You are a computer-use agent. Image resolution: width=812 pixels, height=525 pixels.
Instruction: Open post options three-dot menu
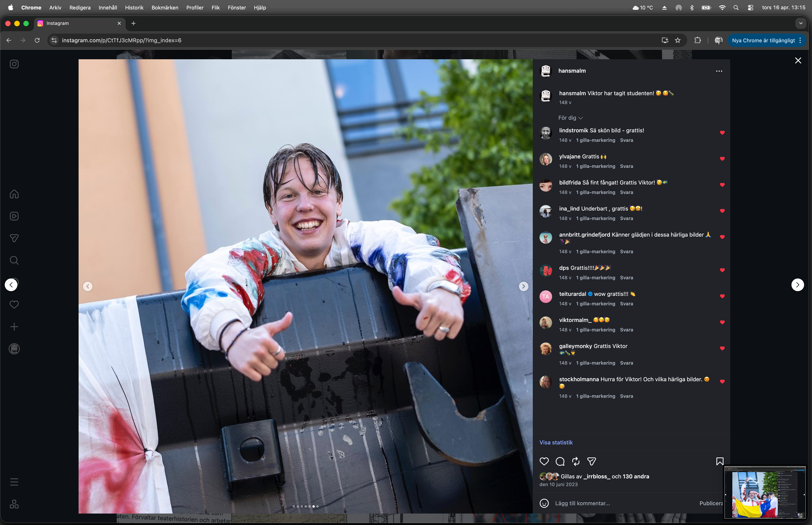(x=719, y=71)
